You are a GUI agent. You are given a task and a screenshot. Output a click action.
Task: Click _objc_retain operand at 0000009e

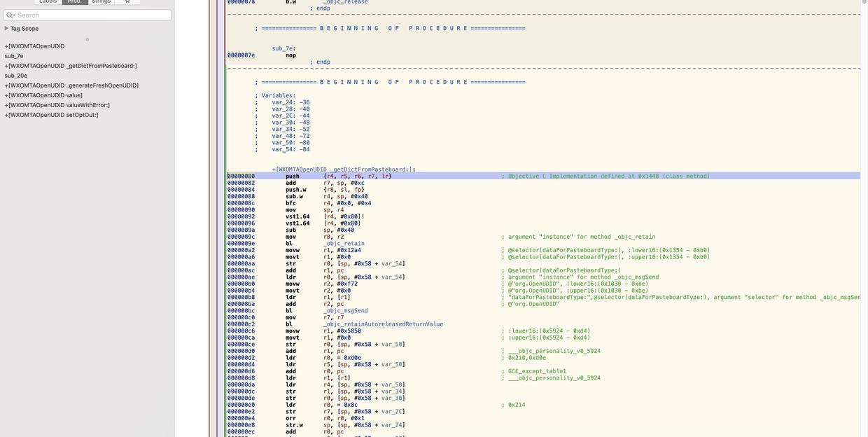344,244
